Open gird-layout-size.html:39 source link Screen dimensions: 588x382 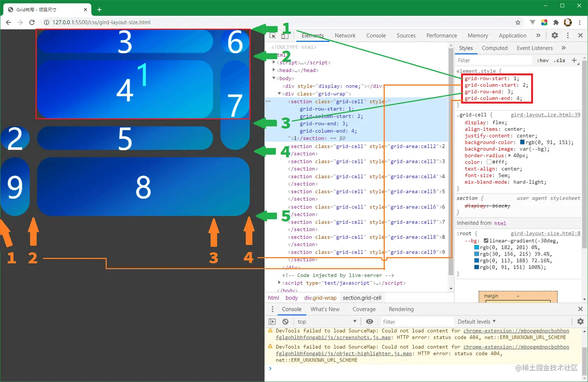pyautogui.click(x=545, y=114)
